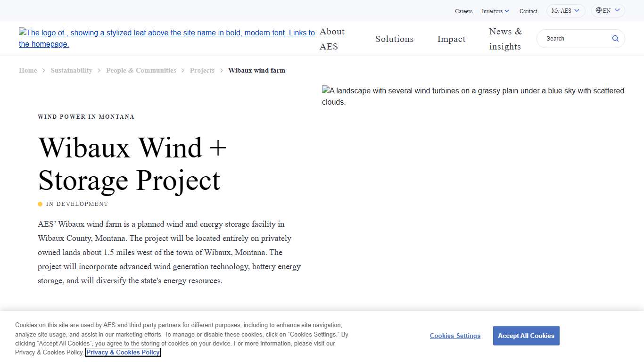Open the My AES dropdown

565,10
